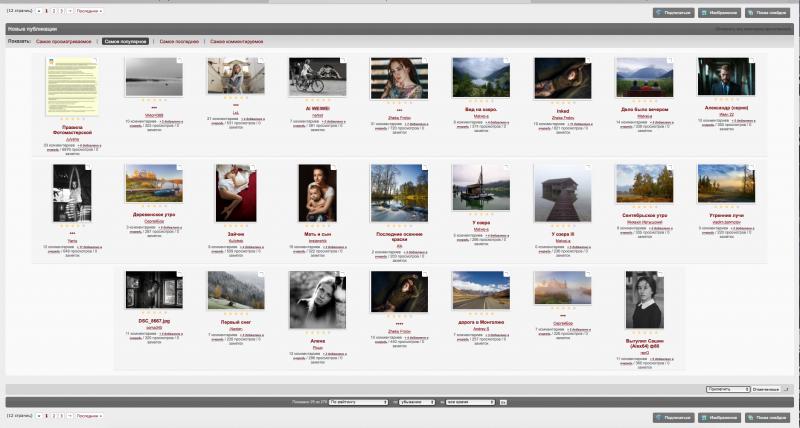Tick the checkbox on the Дело было вечером thumbnail
800x428 pixels.
pyautogui.click(x=670, y=60)
